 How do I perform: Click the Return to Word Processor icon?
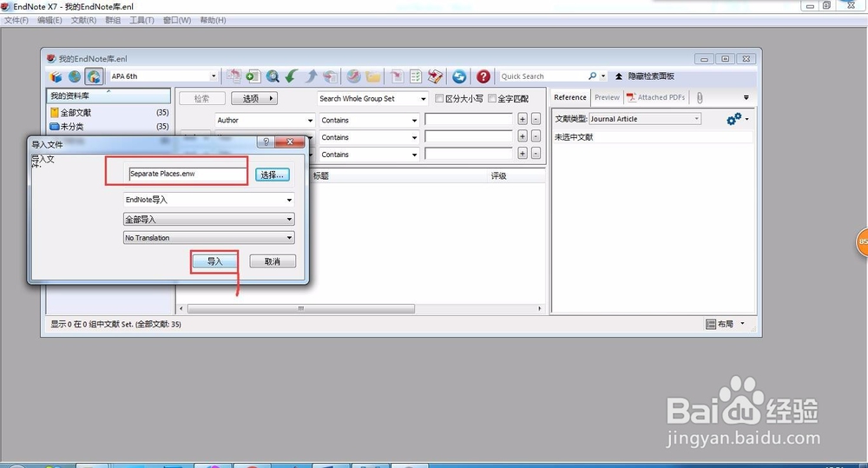click(x=436, y=76)
